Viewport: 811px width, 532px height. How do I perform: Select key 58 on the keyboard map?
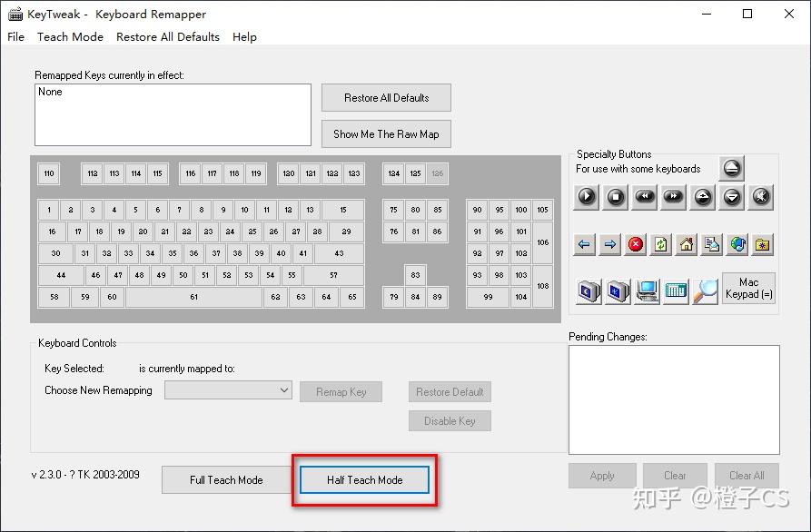(54, 297)
